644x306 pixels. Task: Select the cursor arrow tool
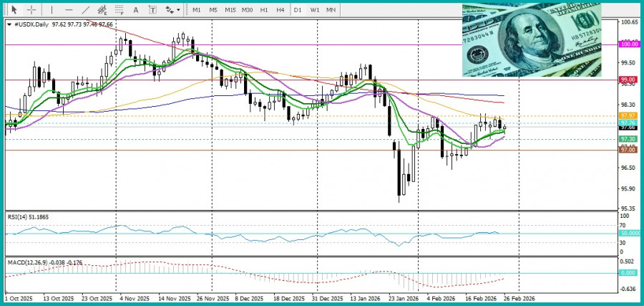13,10
